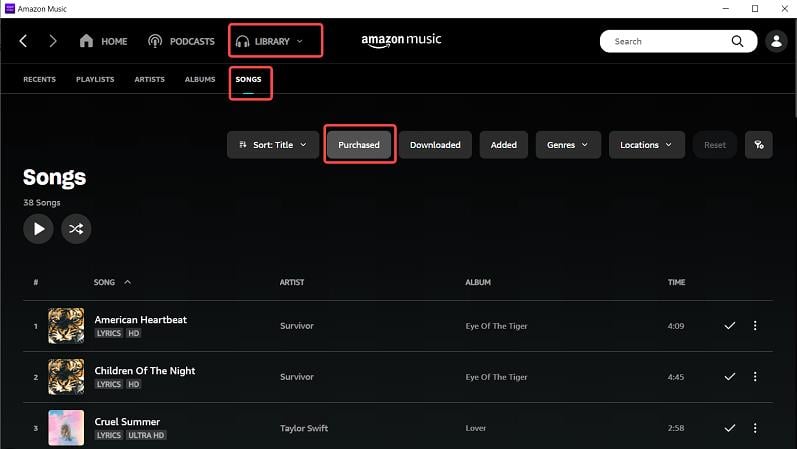The image size is (797, 449).
Task: Open American Heartbeat's Eye Of The Tiger album
Action: (x=497, y=326)
